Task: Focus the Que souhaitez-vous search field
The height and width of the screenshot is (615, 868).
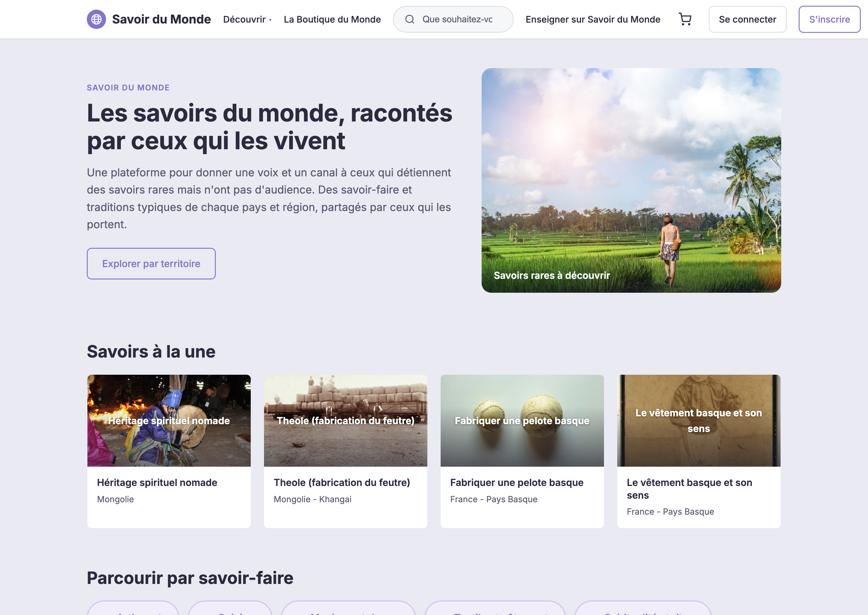Action: [x=453, y=19]
